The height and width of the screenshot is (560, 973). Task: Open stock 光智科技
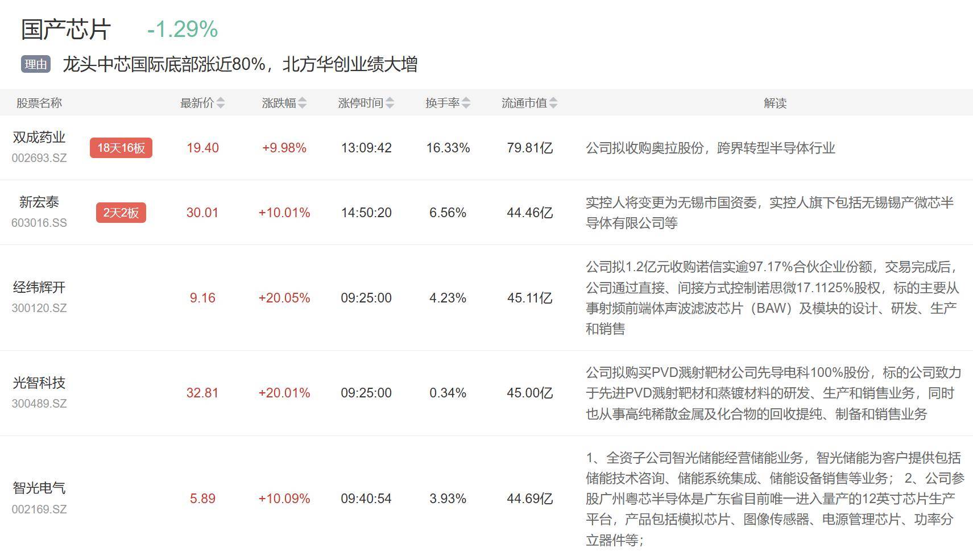(x=39, y=383)
